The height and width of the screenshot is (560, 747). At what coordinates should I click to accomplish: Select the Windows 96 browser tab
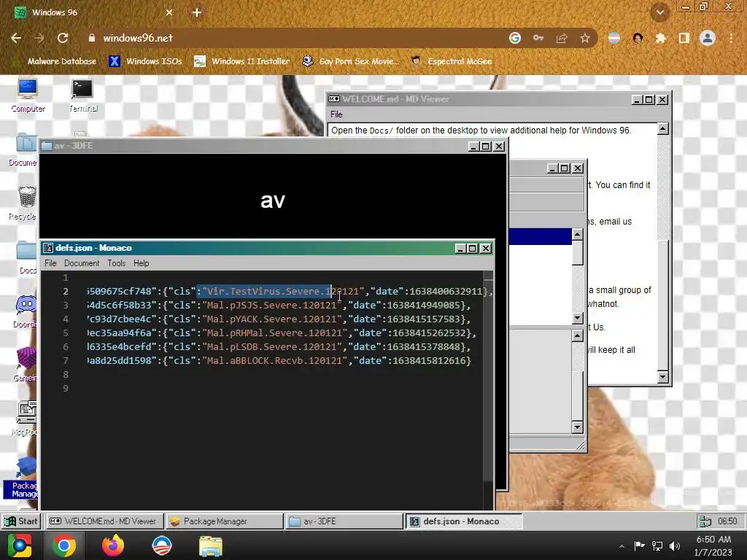tap(93, 12)
